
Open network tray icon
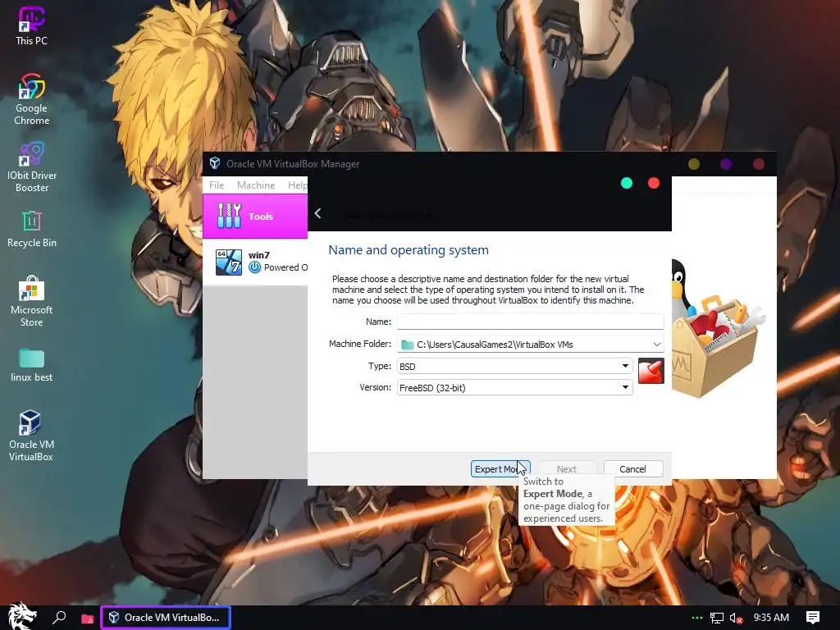coord(717,618)
